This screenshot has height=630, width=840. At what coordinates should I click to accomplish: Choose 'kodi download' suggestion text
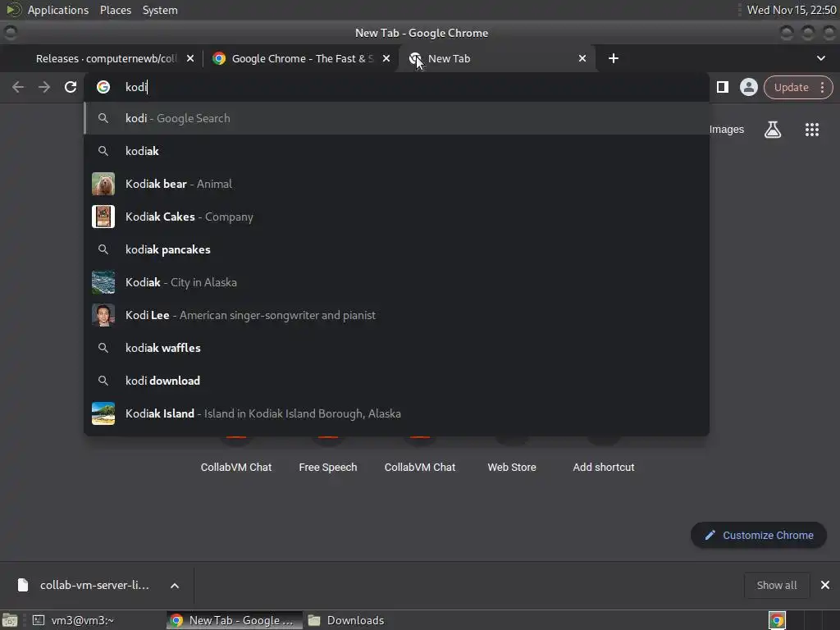pos(162,381)
